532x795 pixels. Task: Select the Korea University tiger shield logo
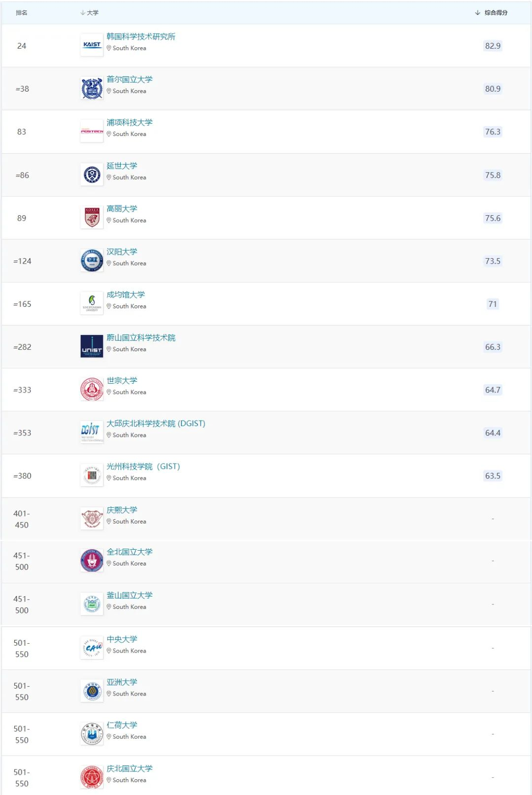point(92,218)
